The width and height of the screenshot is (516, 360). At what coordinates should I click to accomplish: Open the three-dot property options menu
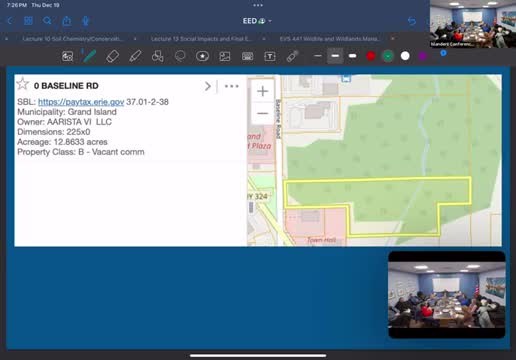(x=231, y=86)
